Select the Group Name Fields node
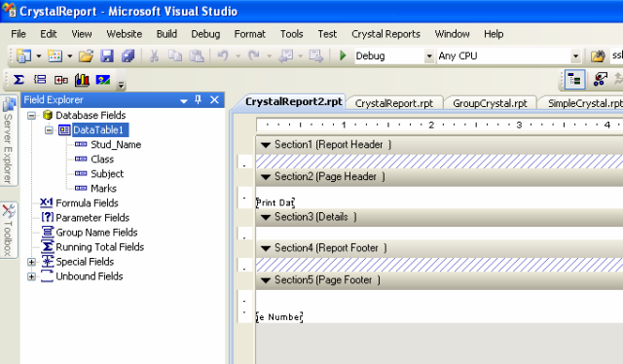623x364 pixels. 96,233
